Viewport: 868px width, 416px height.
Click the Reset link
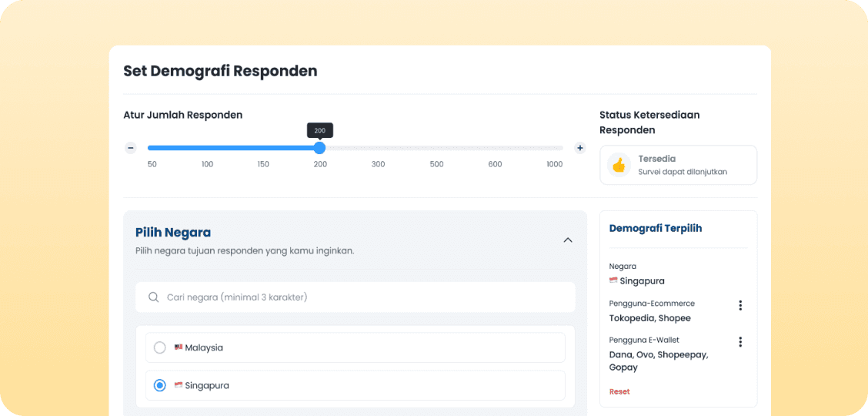[x=619, y=391]
